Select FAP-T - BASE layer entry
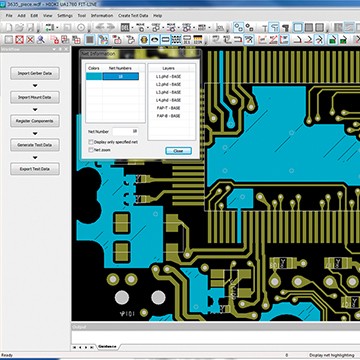The height and width of the screenshot is (360, 360). click(168, 108)
